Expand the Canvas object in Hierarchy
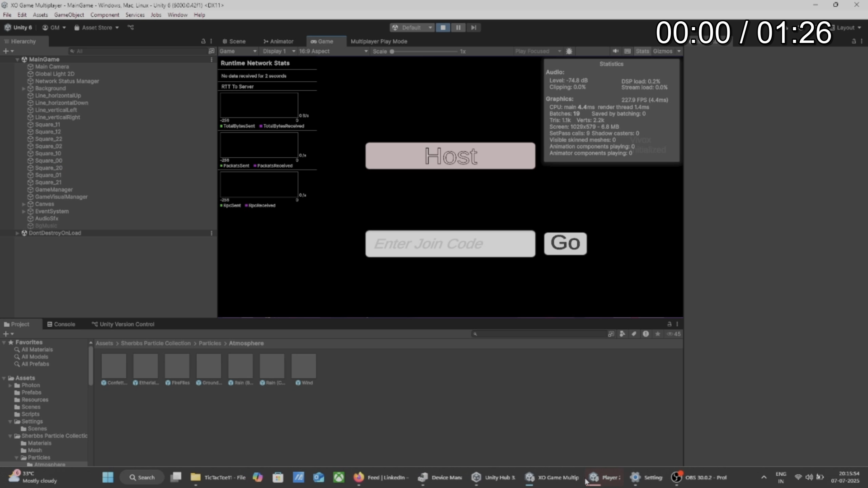The width and height of the screenshot is (868, 488). coord(24,204)
